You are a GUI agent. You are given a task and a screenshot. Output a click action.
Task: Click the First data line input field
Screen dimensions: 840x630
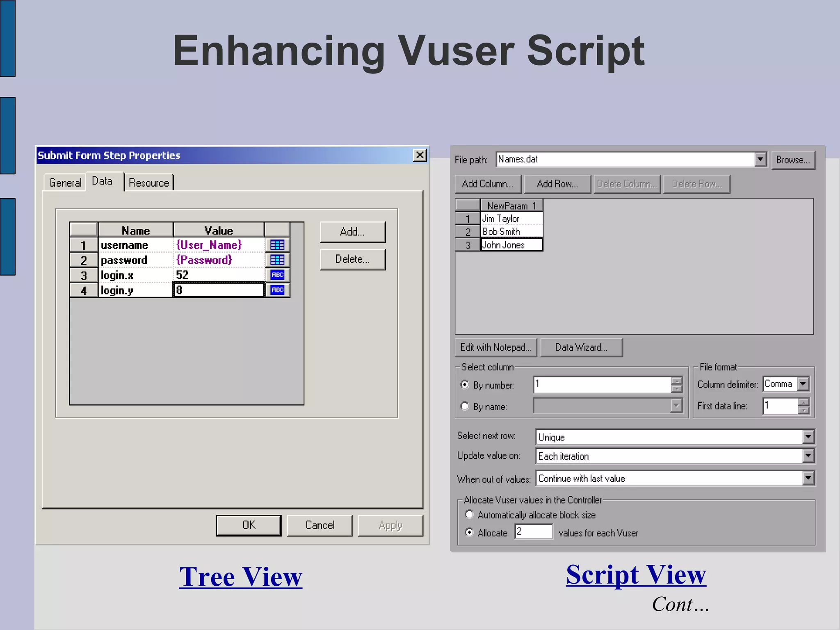(x=781, y=406)
